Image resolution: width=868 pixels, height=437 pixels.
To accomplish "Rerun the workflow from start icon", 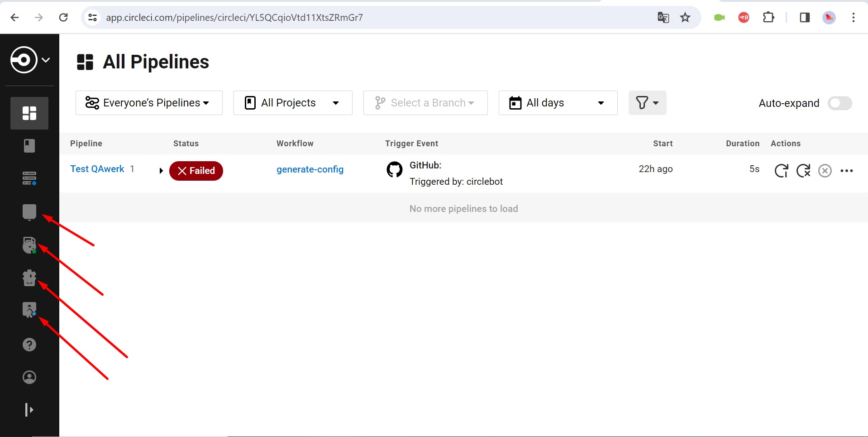I will 781,171.
